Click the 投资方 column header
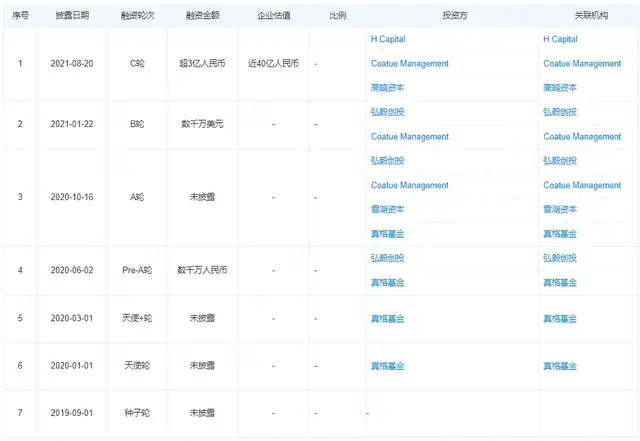This screenshot has width=640, height=441. click(x=455, y=16)
